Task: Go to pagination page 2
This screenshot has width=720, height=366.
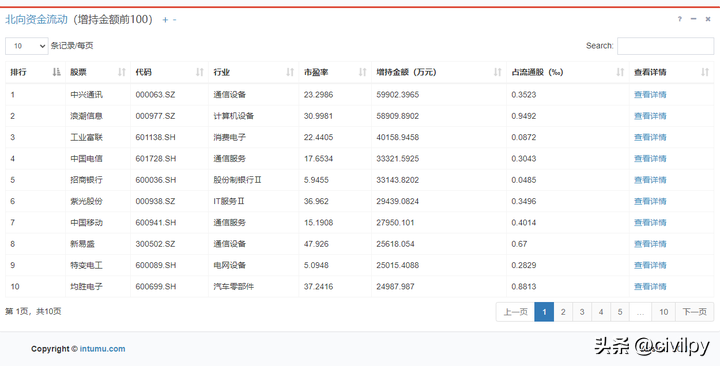Action: (563, 312)
